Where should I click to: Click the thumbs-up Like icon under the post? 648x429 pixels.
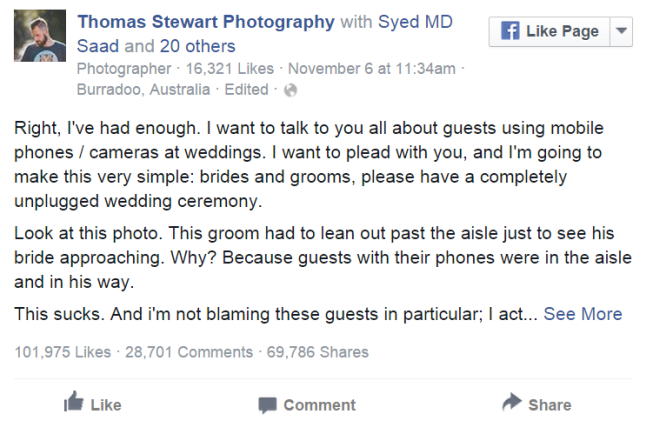coord(73,402)
